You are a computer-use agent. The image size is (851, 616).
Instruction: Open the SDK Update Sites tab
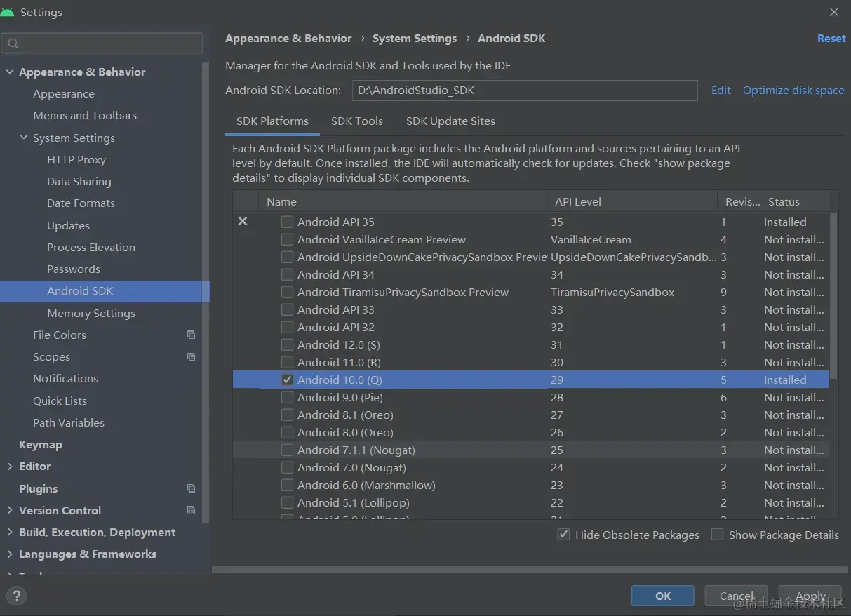450,121
